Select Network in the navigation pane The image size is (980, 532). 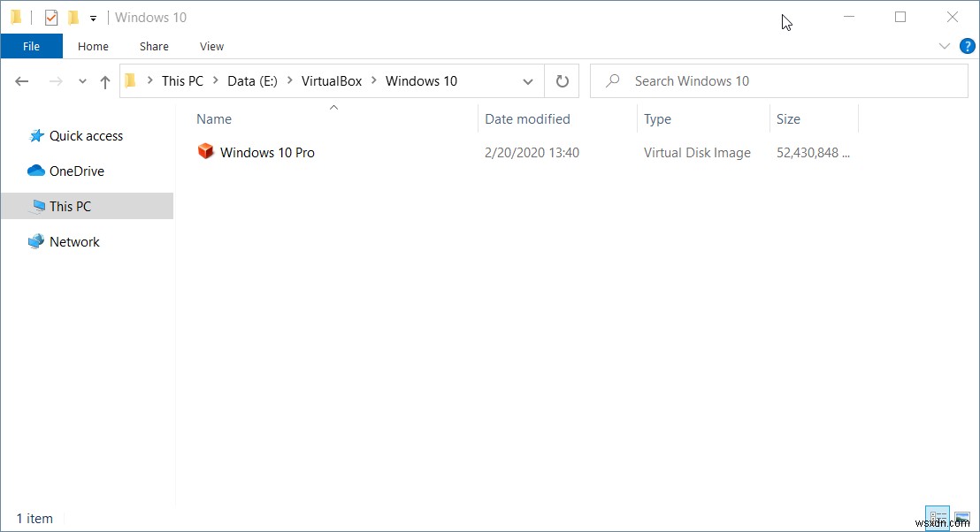pos(75,241)
